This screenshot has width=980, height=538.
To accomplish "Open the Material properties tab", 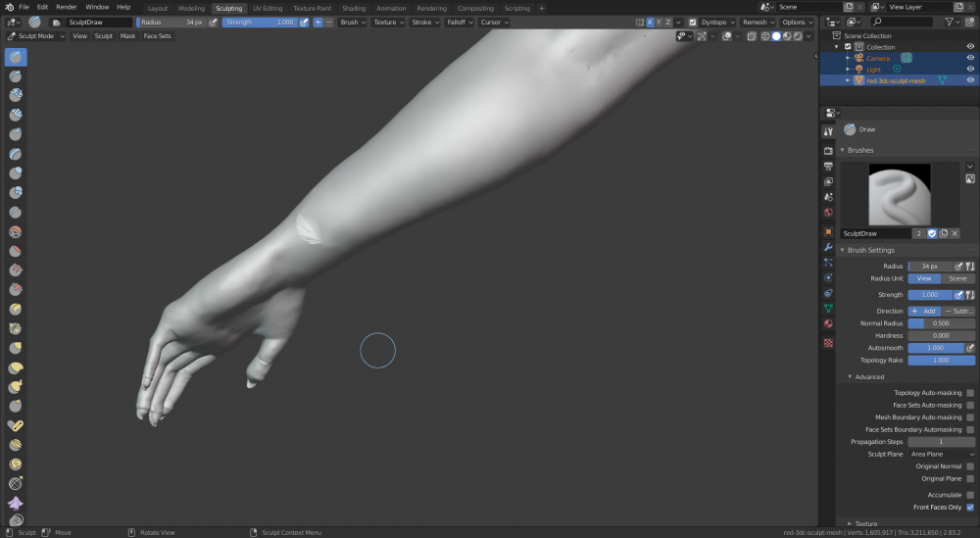I will pos(828,323).
